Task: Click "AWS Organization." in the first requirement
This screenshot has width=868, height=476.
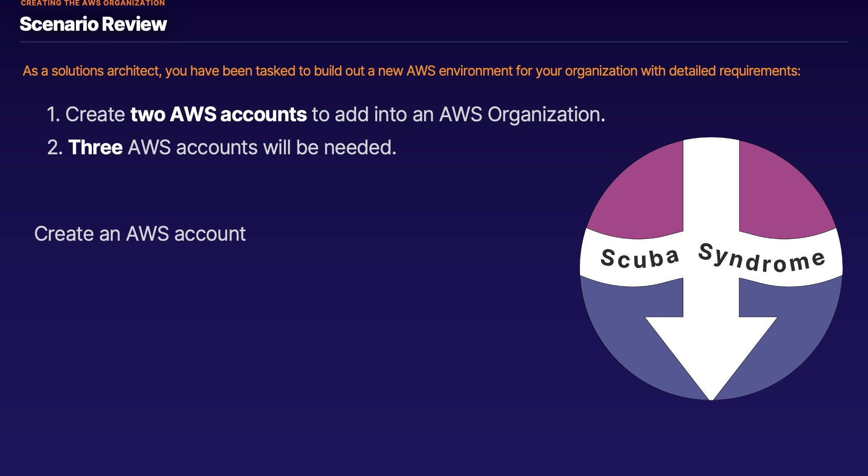Action: click(x=522, y=114)
